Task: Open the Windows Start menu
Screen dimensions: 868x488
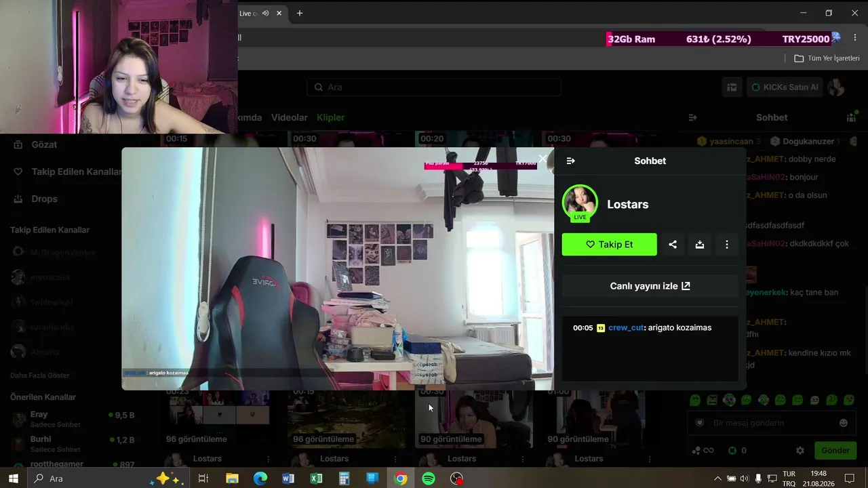Action: coord(13,479)
